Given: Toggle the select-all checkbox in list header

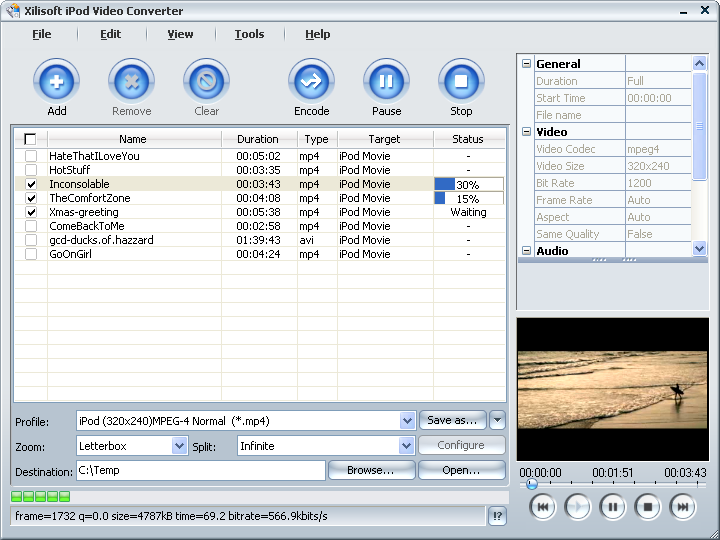Looking at the screenshot, I should tap(30, 139).
